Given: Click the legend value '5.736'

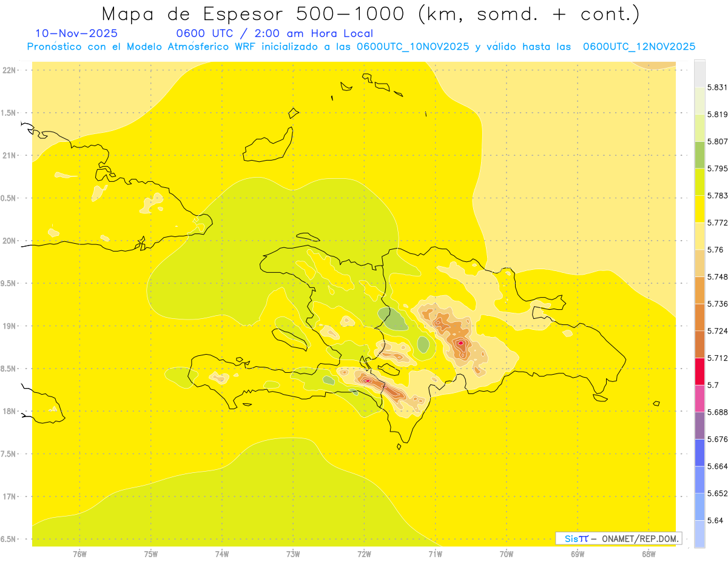Looking at the screenshot, I should [716, 304].
